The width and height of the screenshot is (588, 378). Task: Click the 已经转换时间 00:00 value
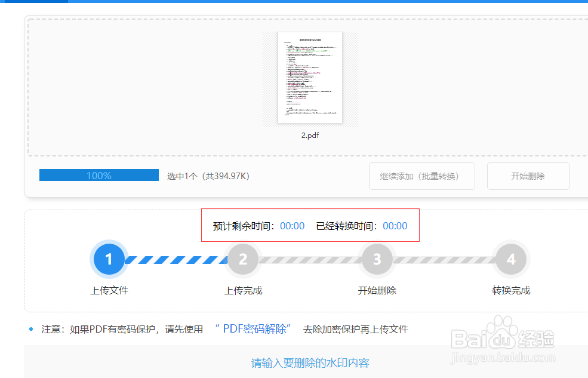click(x=395, y=225)
